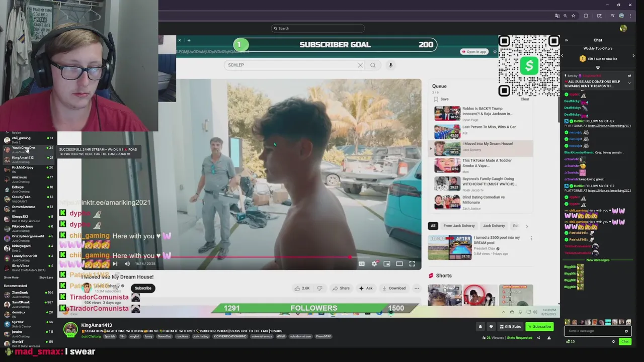Open options for $500 pool video
The image size is (644, 362).
coord(531,238)
